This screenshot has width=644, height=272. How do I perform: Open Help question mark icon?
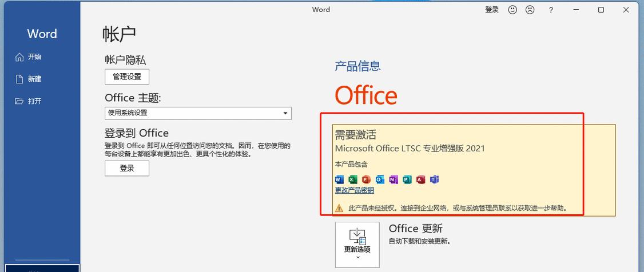[551, 10]
